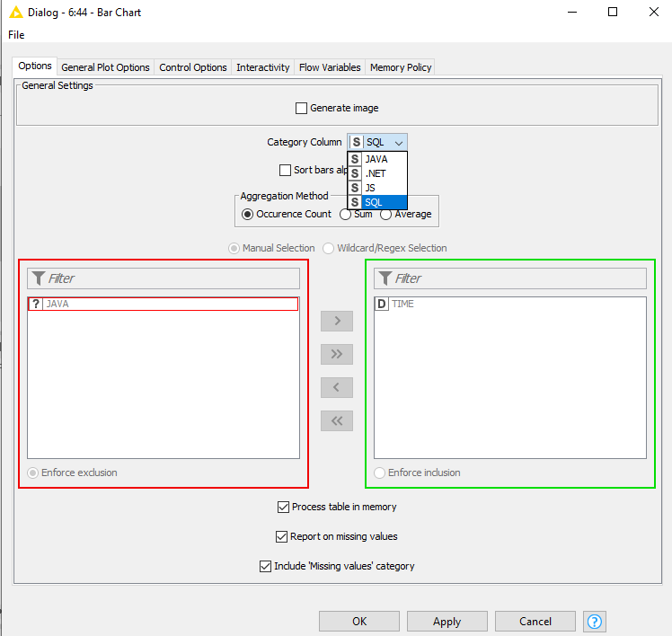Viewport: 672px width, 636px height.
Task: Minimize the Bar Chart dialog window
Action: coord(572,12)
